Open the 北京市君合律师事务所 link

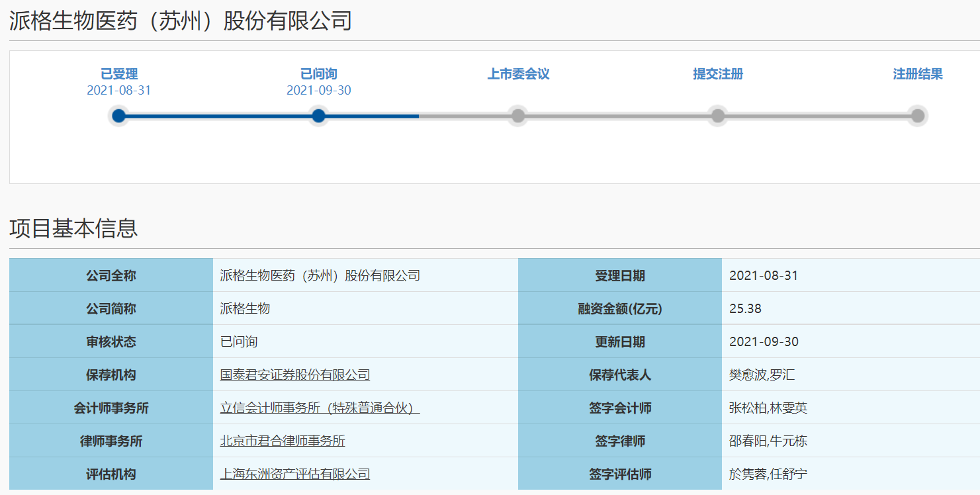coord(283,441)
